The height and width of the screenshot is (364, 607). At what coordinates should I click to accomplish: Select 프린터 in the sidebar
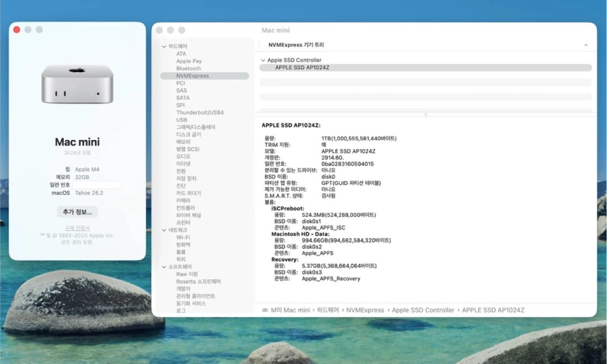click(183, 222)
